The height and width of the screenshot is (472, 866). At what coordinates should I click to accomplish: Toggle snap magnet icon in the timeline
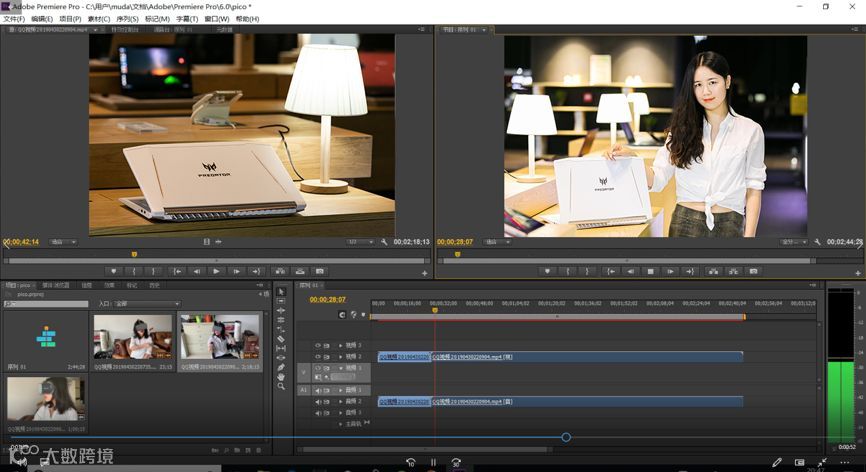pos(342,314)
